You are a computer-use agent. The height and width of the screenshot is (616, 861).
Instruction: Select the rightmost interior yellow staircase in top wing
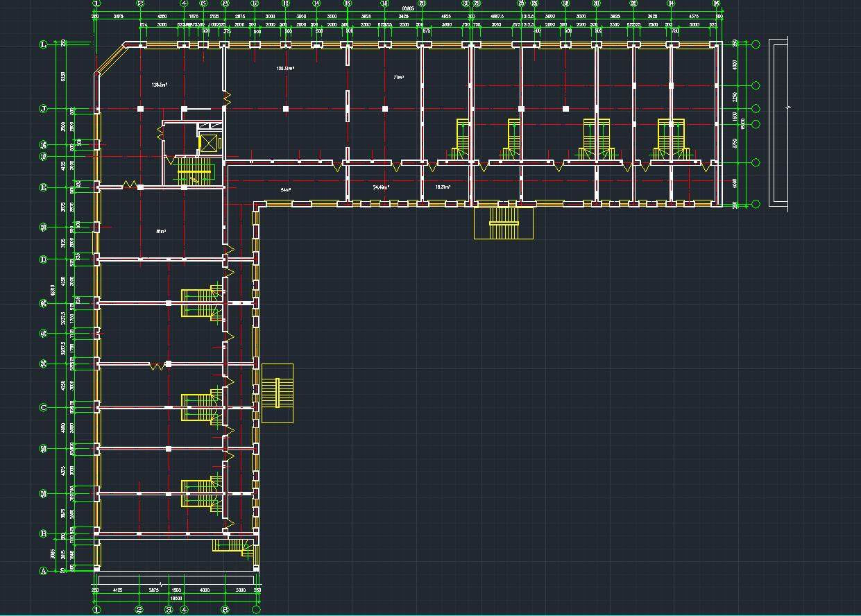[x=671, y=140]
